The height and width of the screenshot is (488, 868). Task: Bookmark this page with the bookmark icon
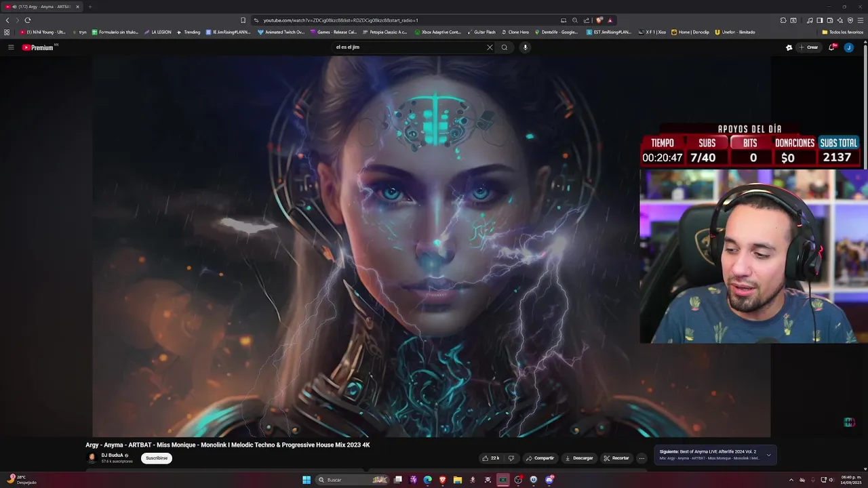[243, 20]
